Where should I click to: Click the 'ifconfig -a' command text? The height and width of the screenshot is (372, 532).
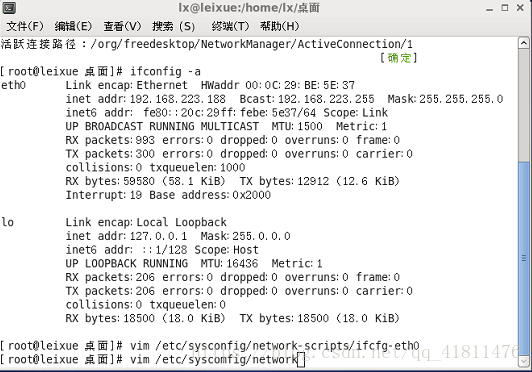pos(165,72)
